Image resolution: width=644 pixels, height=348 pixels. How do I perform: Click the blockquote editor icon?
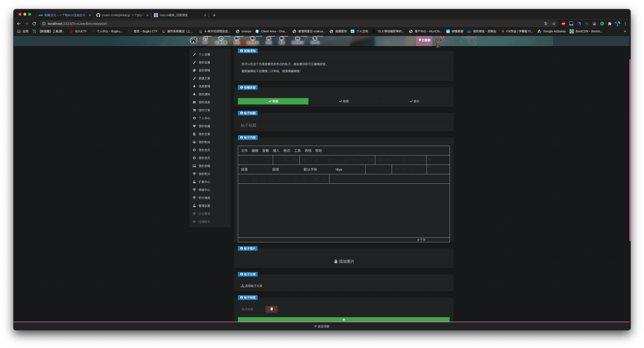(397, 169)
